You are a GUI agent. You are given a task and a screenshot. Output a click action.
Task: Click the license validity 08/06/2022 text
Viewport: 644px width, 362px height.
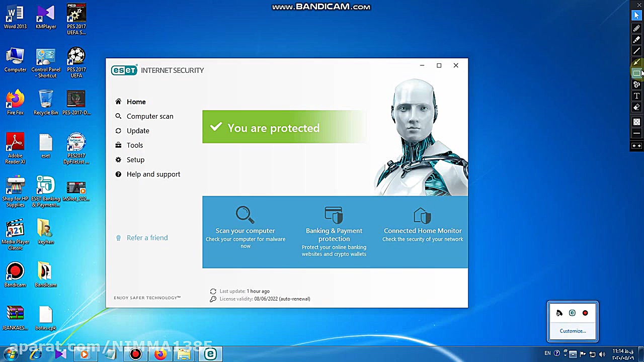coord(265,299)
